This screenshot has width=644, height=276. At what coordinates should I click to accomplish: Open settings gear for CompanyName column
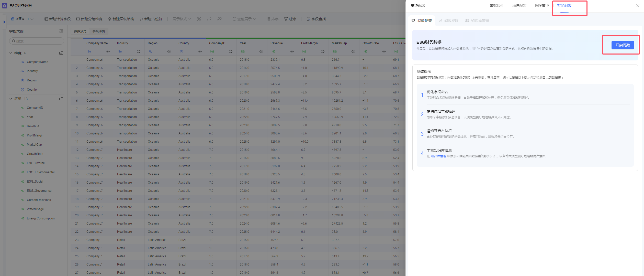click(108, 51)
